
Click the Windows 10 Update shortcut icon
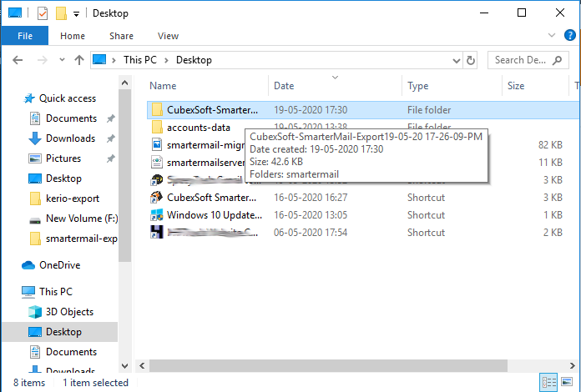coord(157,215)
